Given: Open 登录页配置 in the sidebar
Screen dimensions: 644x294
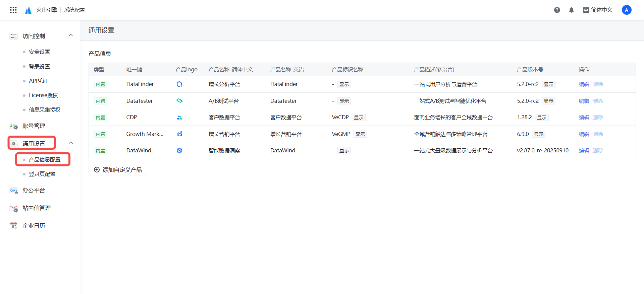Looking at the screenshot, I should tap(42, 174).
